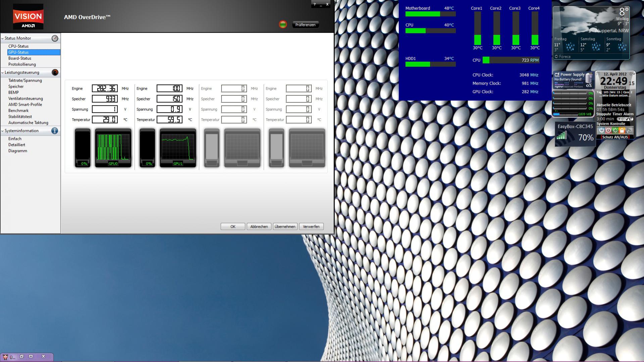
Task: Click the GPU0 usage graph
Action: pos(113,148)
